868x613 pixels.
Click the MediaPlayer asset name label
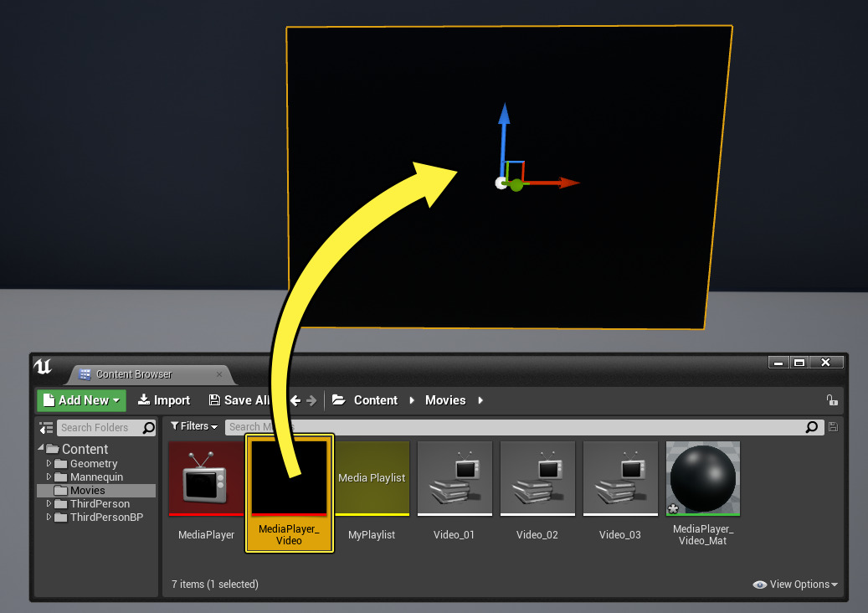coord(206,535)
